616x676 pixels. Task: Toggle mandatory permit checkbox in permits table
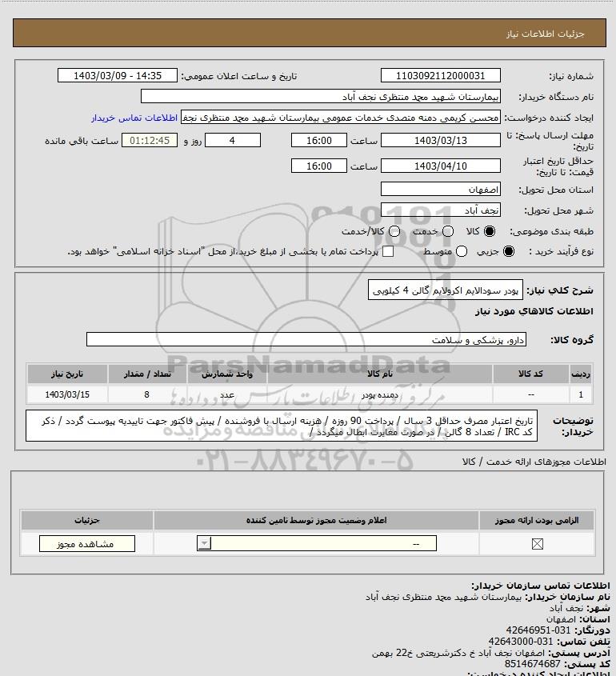point(537,544)
